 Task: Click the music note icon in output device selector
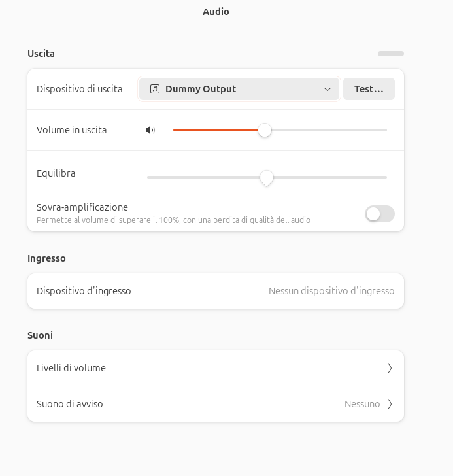click(x=155, y=89)
